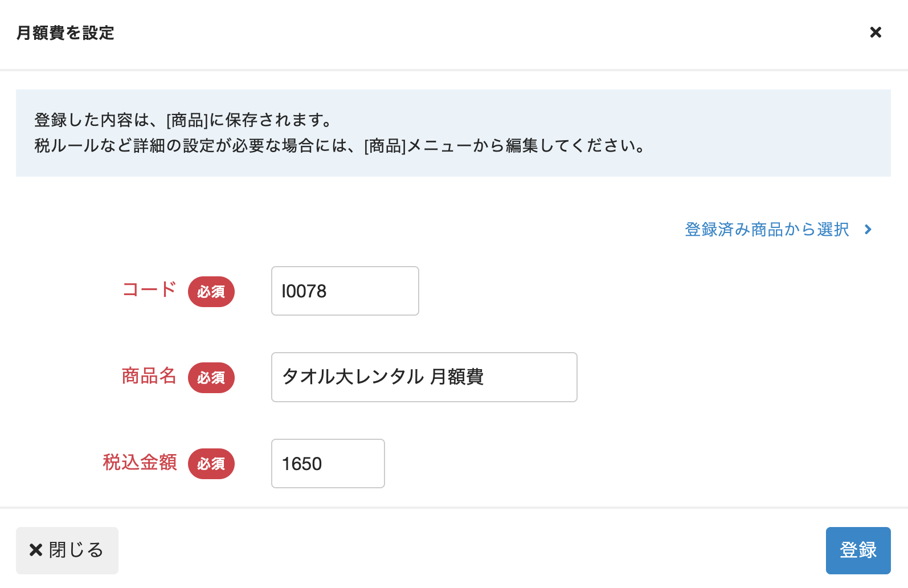Click the chevron beside 登録済み商品から選択
The image size is (908, 588).
pos(868,230)
